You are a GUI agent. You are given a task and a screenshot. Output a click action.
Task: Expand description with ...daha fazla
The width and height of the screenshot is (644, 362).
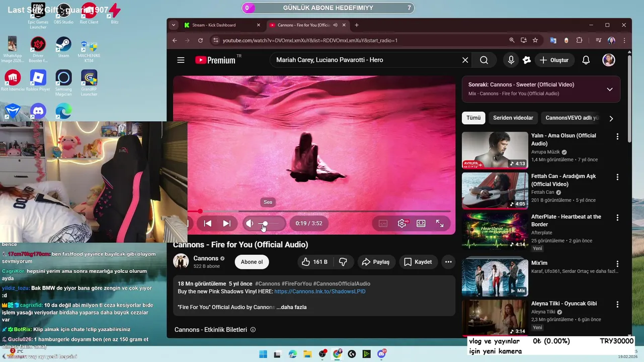(x=291, y=307)
